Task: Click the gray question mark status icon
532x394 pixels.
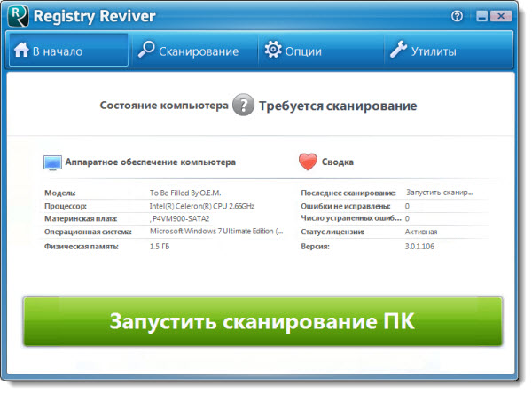Action: (x=243, y=106)
